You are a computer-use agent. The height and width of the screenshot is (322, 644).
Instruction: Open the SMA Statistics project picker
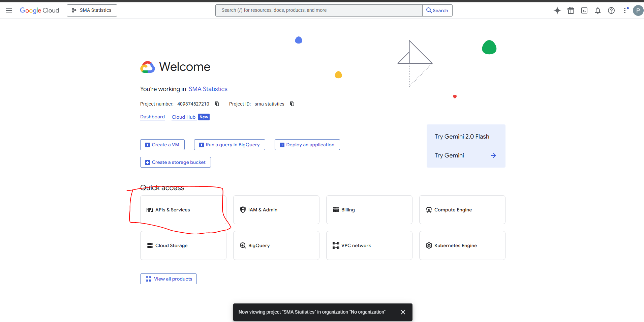[x=92, y=10]
